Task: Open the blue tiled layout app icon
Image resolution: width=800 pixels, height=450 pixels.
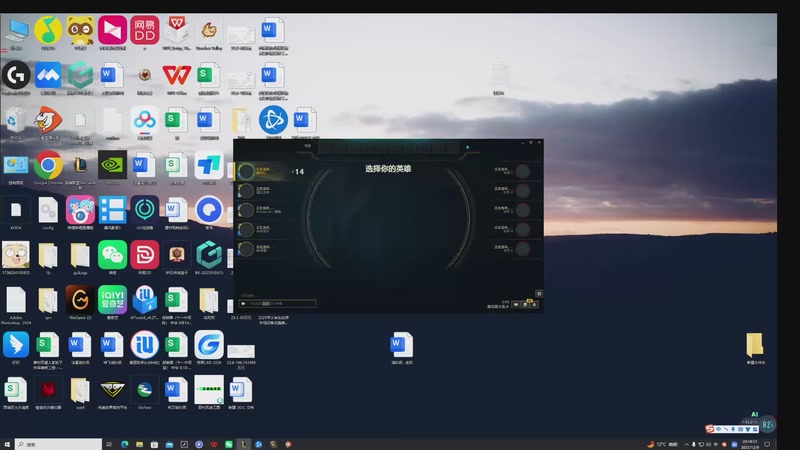Action: click(x=113, y=210)
